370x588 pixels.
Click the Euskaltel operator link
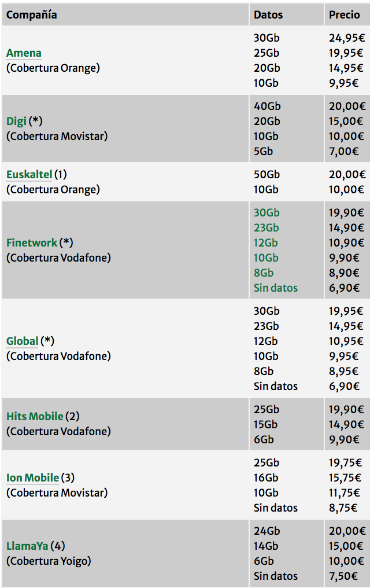pos(29,174)
